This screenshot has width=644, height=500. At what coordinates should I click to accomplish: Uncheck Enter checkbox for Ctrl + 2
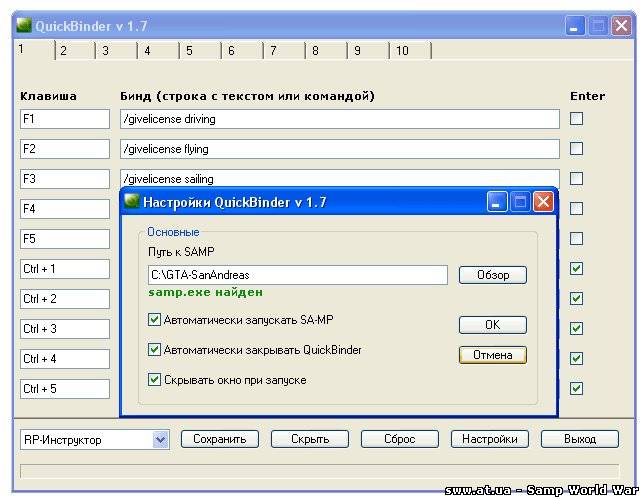click(576, 298)
